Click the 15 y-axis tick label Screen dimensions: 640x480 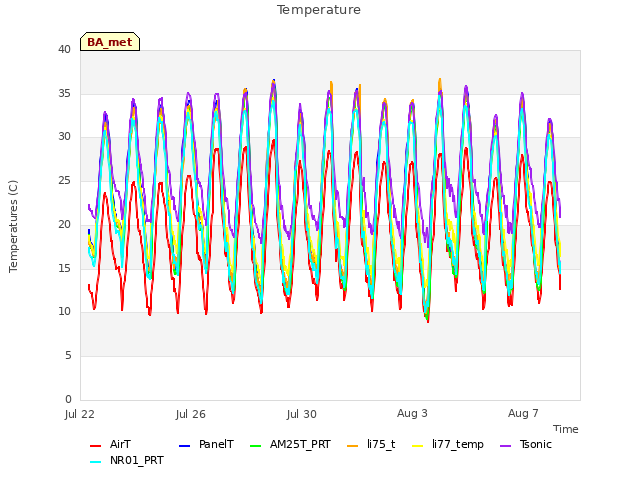(x=64, y=268)
